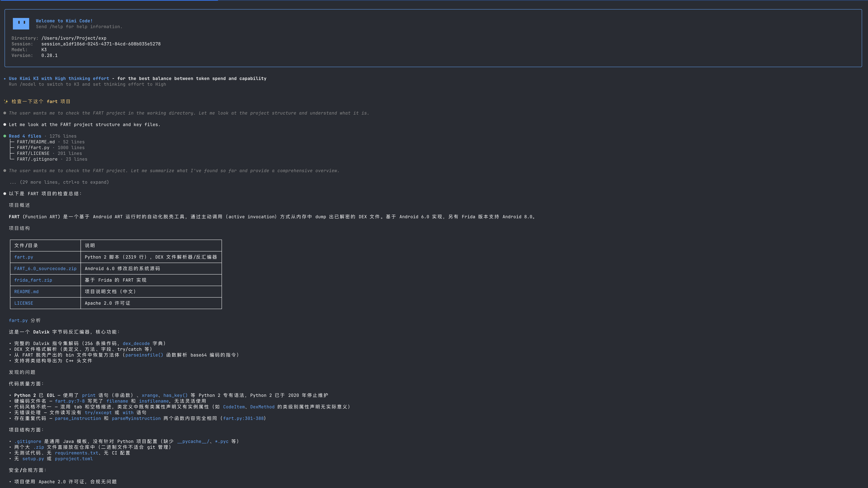Image resolution: width=868 pixels, height=488 pixels.
Task: Click the green bullet next to Read 4 files
Action: tap(5, 136)
